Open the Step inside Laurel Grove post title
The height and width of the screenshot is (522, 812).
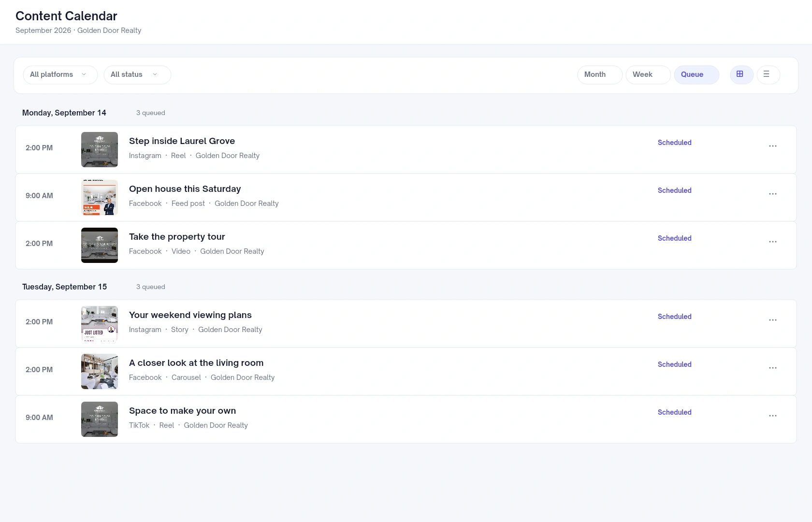click(182, 141)
